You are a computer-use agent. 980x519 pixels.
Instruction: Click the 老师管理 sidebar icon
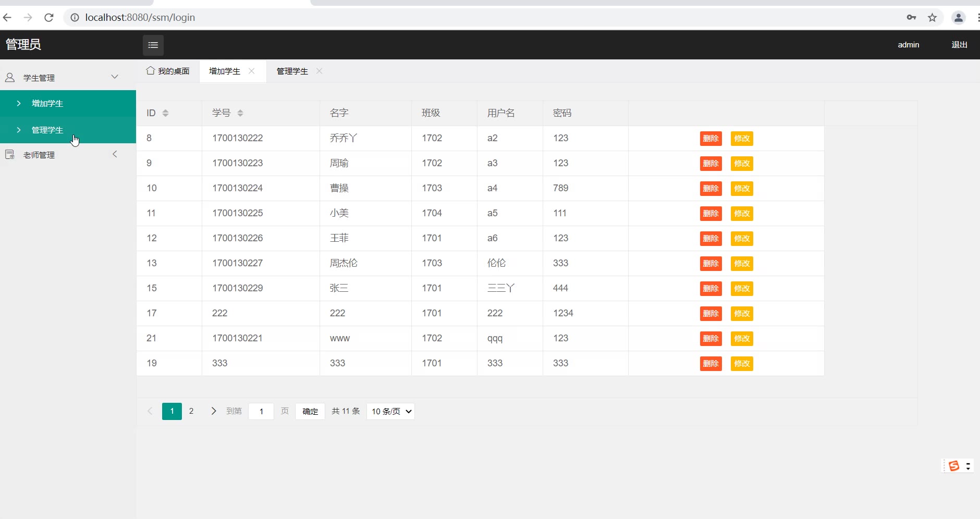point(10,155)
